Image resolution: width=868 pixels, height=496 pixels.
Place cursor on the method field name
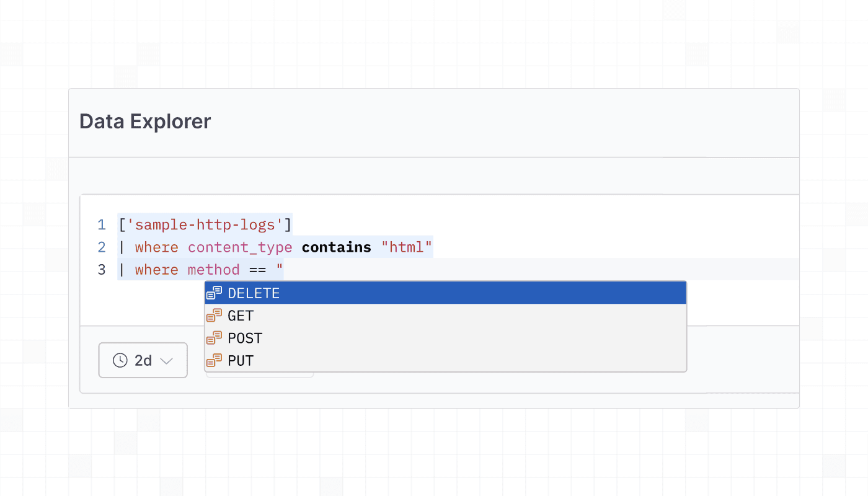213,270
